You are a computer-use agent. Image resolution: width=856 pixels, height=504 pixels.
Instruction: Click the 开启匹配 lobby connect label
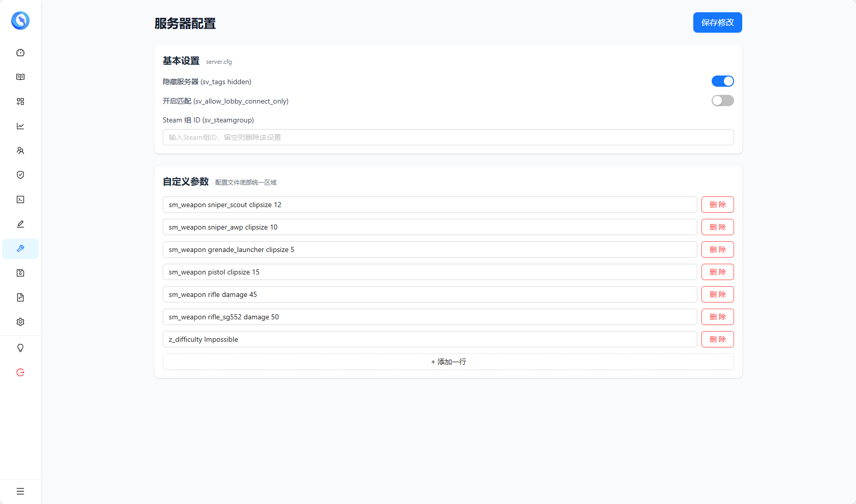click(x=225, y=101)
